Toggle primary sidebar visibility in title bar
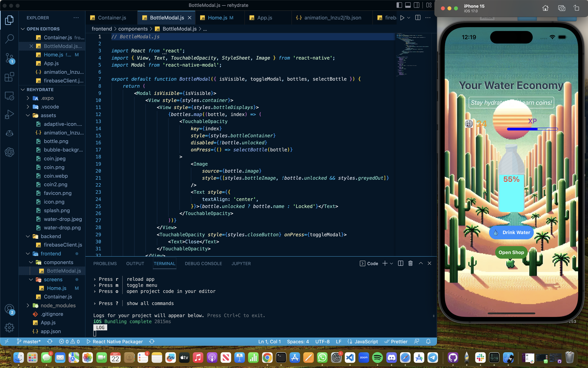The height and width of the screenshot is (368, 588). (399, 5)
